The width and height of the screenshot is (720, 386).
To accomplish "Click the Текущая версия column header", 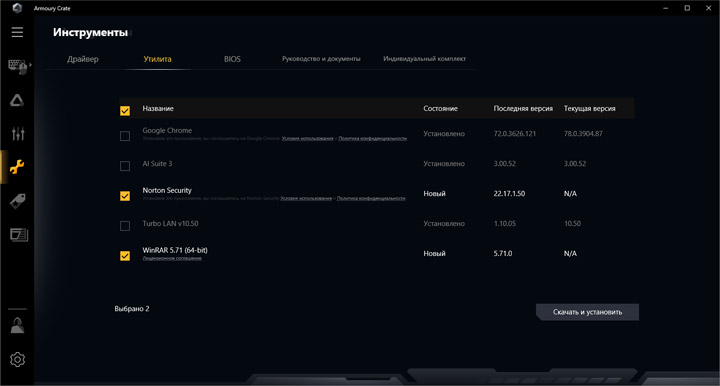I will [x=590, y=108].
